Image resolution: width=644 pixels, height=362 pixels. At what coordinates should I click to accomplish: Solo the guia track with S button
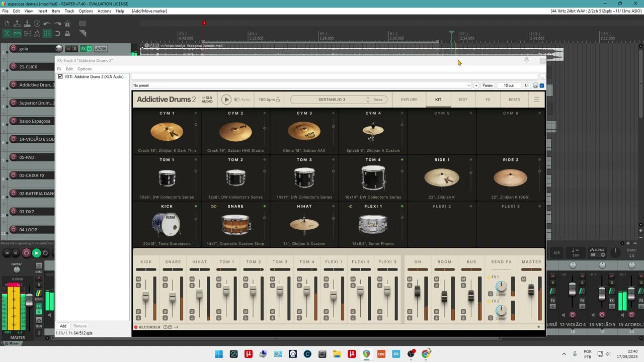point(75,49)
